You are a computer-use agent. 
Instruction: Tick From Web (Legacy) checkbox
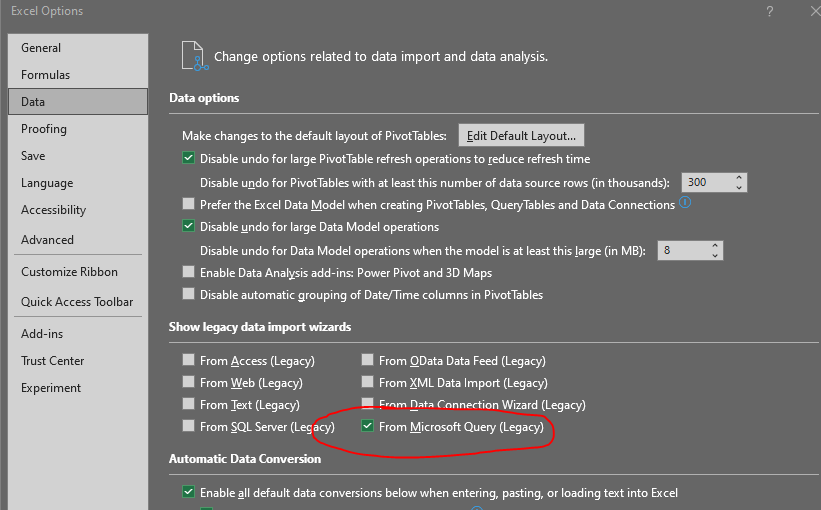[x=188, y=382]
